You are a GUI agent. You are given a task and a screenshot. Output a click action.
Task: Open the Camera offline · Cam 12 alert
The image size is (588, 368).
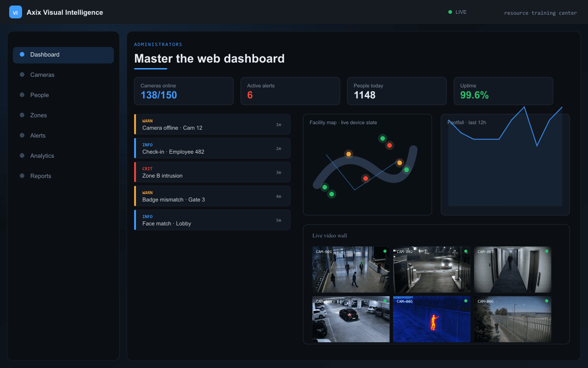[212, 124]
